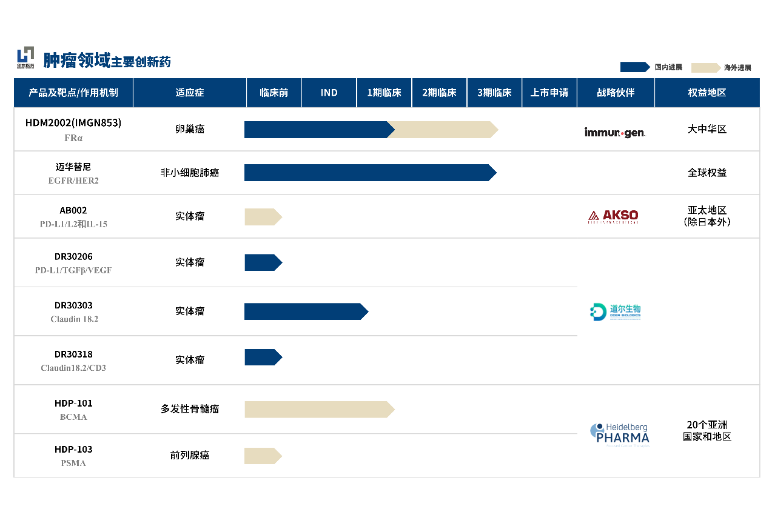Click the 非小细胞肺癌 indication text
This screenshot has height=532, width=769.
tap(189, 173)
